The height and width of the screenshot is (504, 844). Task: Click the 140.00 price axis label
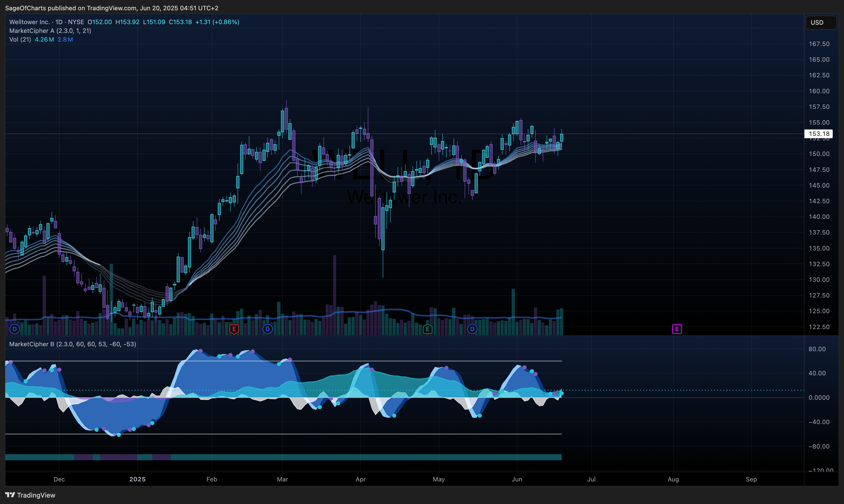(819, 217)
